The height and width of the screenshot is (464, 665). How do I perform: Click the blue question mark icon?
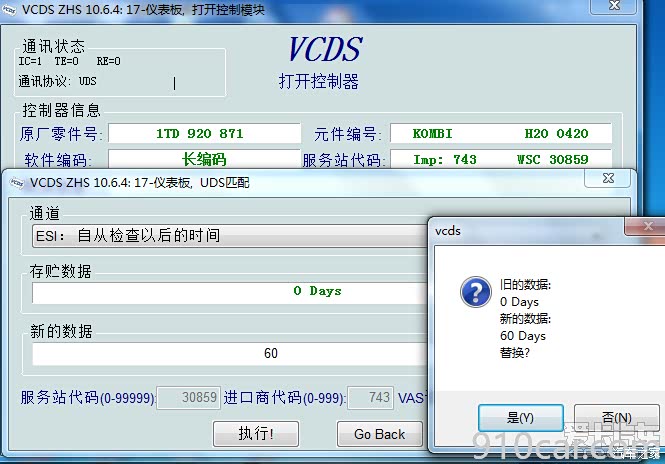(x=476, y=292)
